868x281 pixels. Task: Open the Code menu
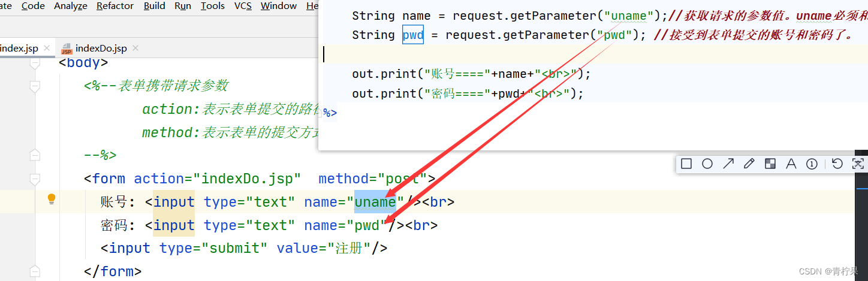point(33,6)
